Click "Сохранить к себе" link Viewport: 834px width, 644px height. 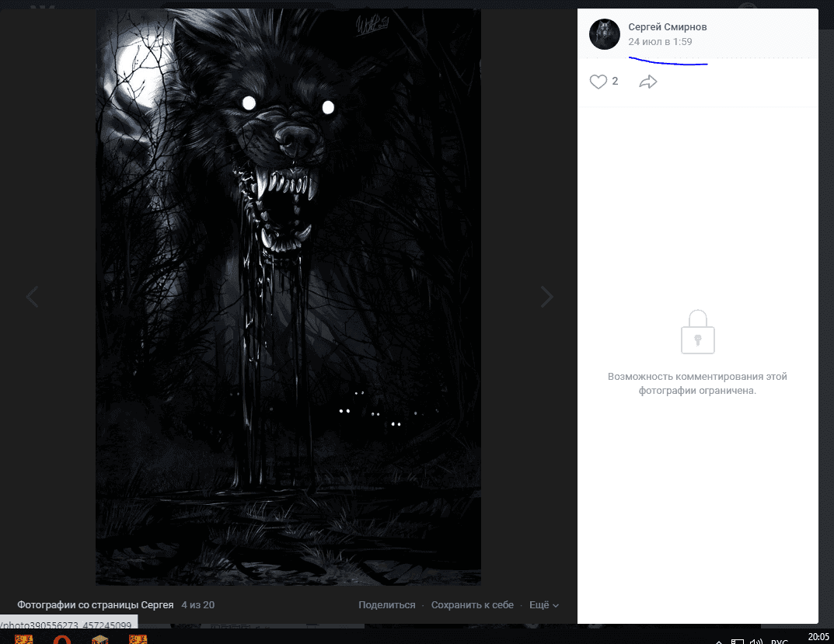[472, 605]
